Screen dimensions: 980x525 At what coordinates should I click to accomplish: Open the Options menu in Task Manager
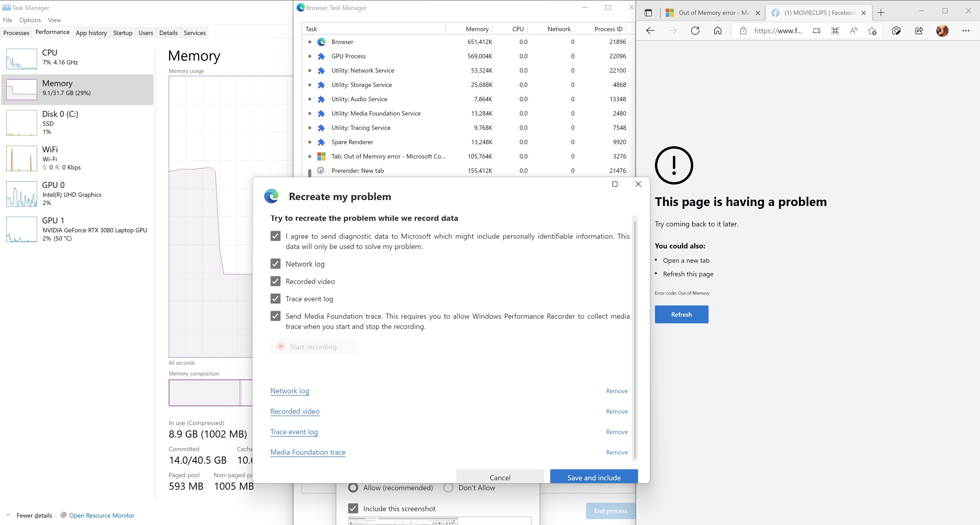30,20
